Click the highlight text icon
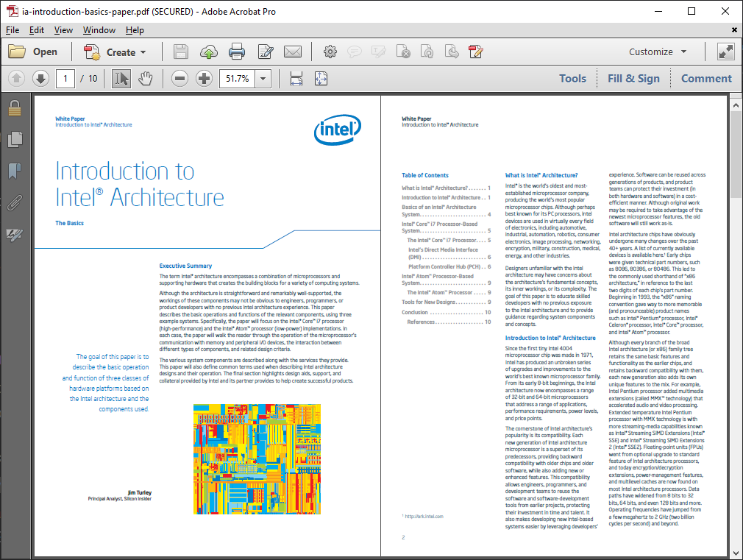Viewport: 743px width, 560px height. pos(379,52)
